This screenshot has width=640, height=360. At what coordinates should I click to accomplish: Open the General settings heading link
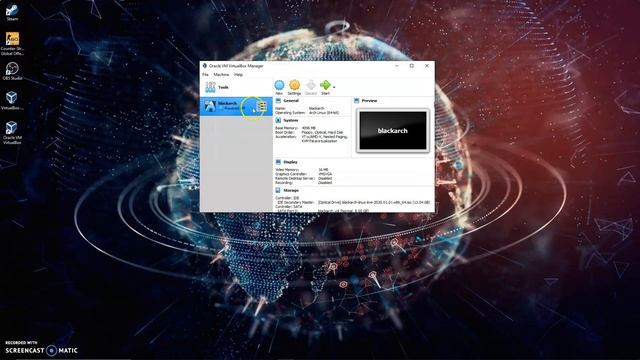click(291, 100)
